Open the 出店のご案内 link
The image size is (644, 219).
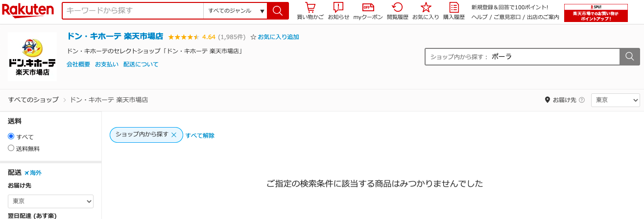(x=543, y=17)
